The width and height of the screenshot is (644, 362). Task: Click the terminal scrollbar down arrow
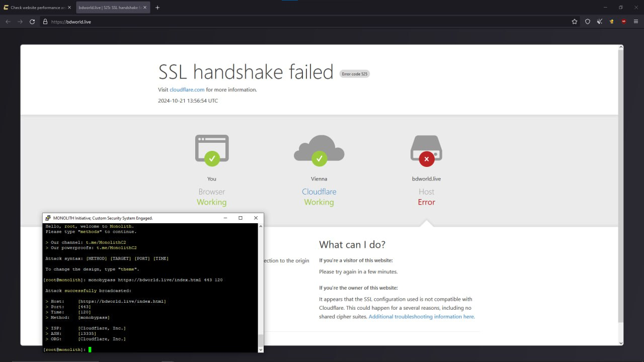tap(261, 349)
